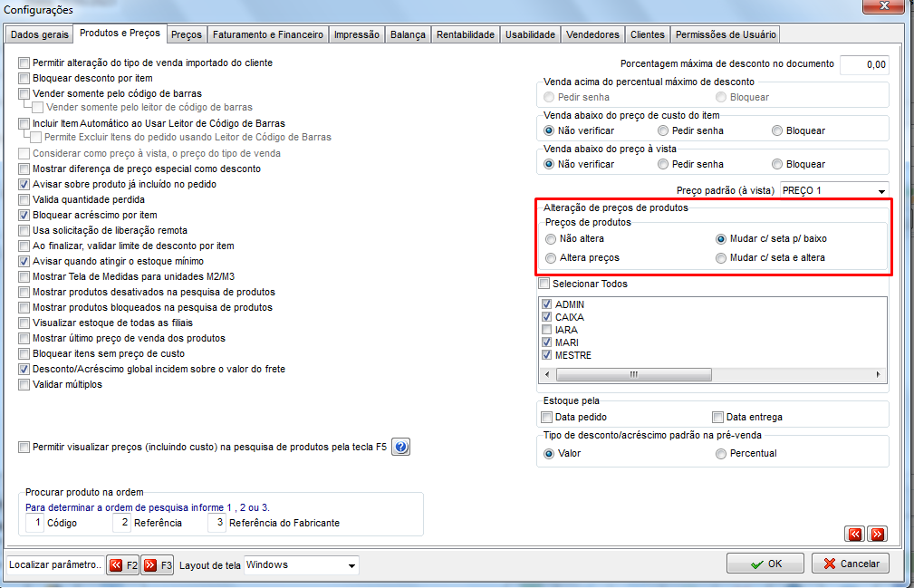The width and height of the screenshot is (914, 588).
Task: Enable Bloquear desconto por item
Action: pos(24,79)
